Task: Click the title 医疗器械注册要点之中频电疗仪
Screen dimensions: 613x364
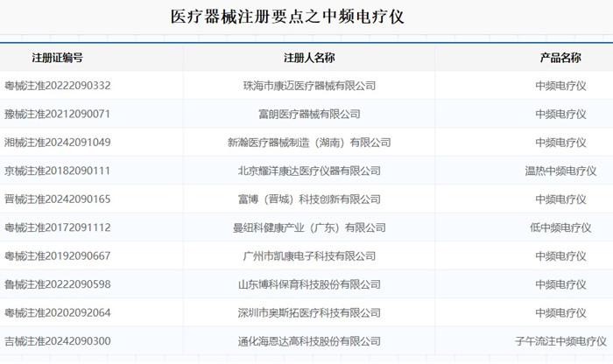Action: click(x=287, y=17)
